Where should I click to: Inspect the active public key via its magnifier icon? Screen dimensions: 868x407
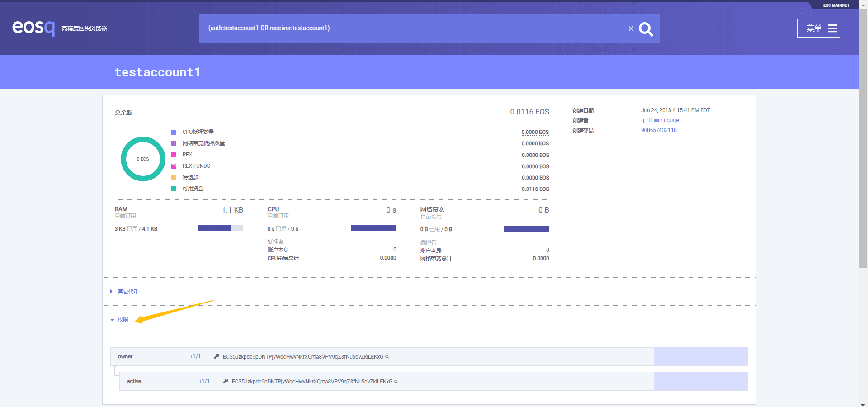click(396, 382)
